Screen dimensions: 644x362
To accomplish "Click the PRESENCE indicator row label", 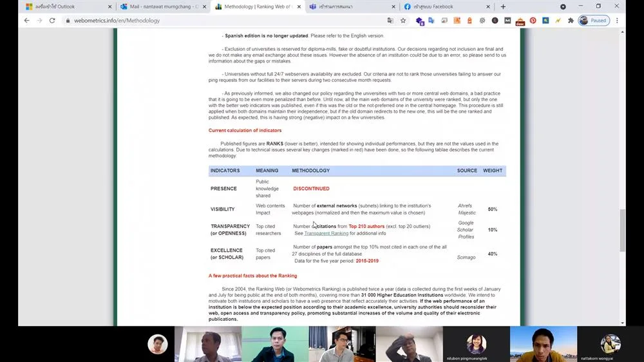I will pos(223,189).
